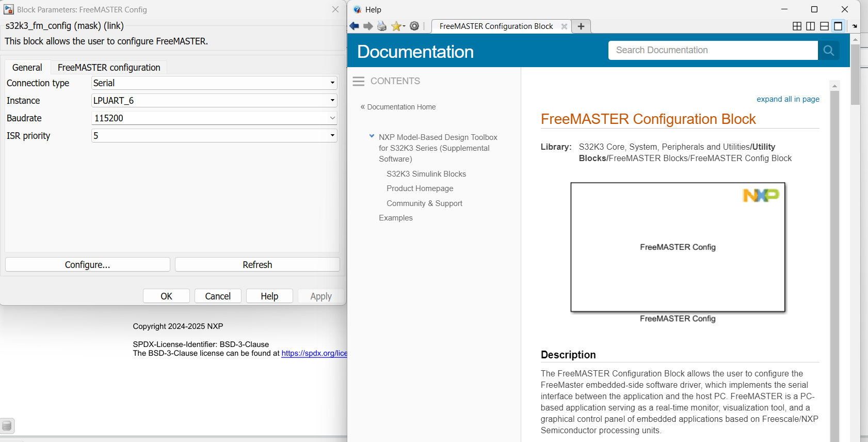Click expand all in page link
Image resolution: width=868 pixels, height=442 pixels.
coord(788,99)
